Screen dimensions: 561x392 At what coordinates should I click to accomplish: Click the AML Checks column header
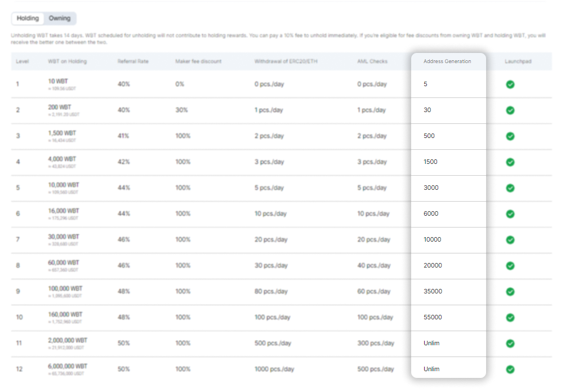[372, 61]
